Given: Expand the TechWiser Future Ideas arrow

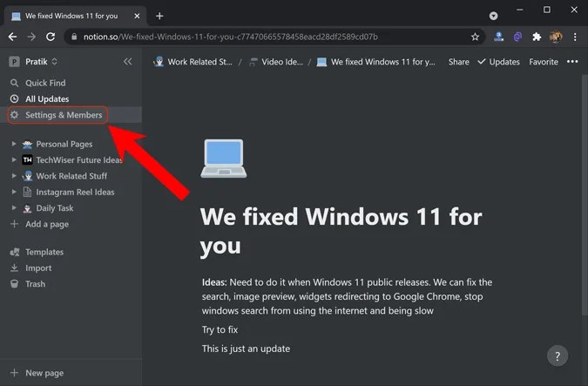Looking at the screenshot, I should point(14,159).
